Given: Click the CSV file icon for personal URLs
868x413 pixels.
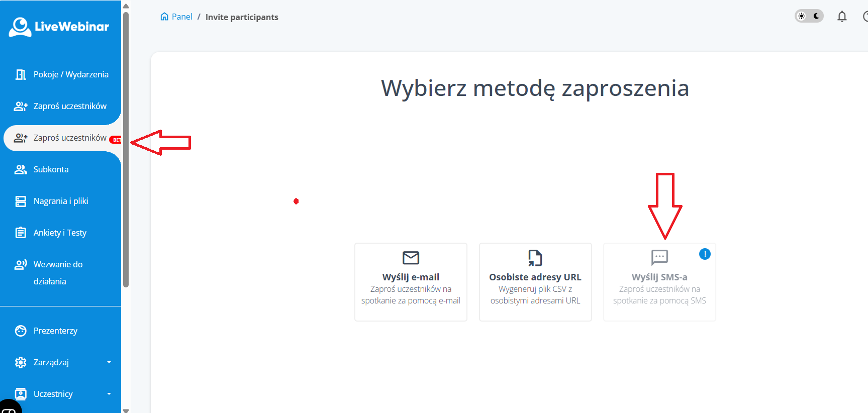Looking at the screenshot, I should (535, 258).
